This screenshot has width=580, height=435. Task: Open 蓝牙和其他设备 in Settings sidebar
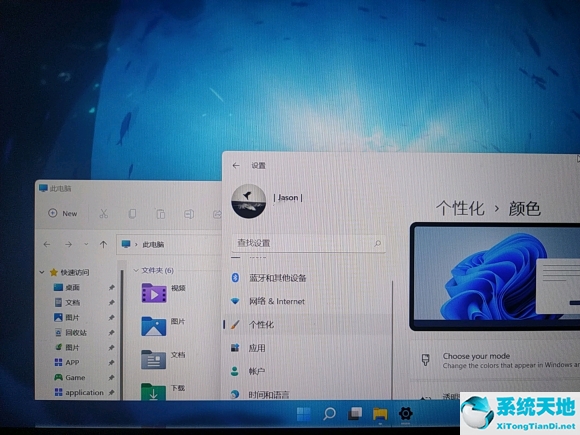(307, 278)
